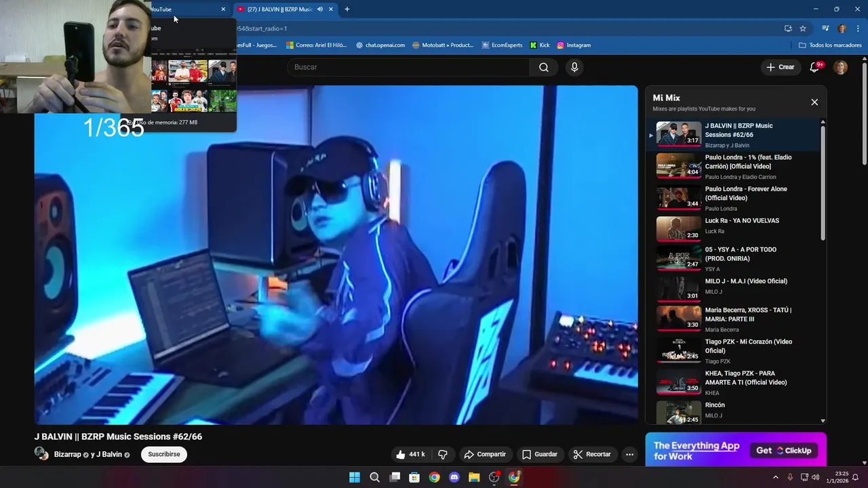Open File Explorer from taskbar
868x488 pixels.
pyautogui.click(x=474, y=477)
